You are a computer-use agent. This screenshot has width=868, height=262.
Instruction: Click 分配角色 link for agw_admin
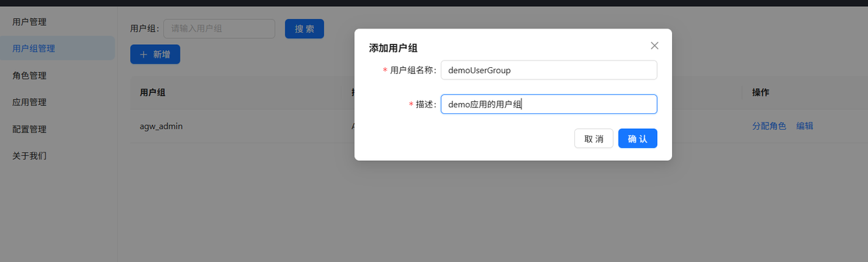click(769, 126)
